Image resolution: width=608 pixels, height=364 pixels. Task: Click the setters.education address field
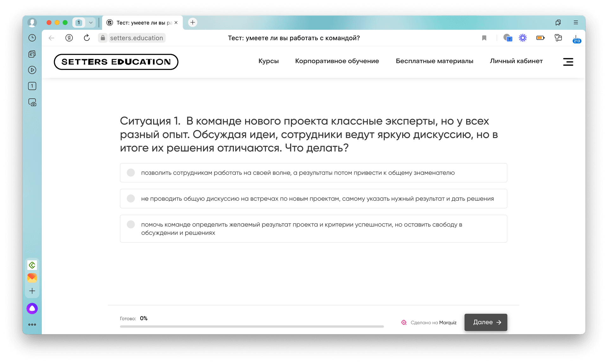pyautogui.click(x=136, y=38)
